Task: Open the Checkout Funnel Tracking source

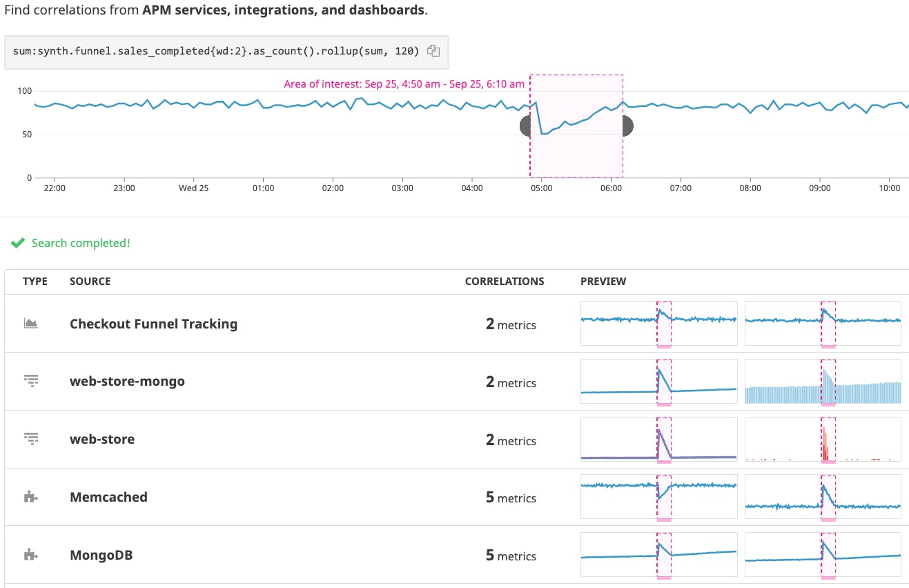Action: (153, 324)
